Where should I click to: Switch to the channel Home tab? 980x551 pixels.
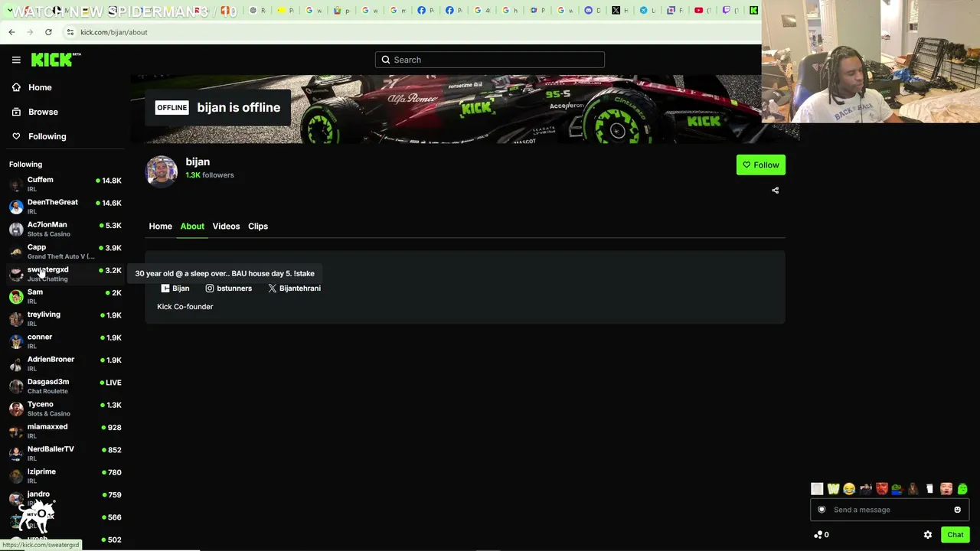160,226
